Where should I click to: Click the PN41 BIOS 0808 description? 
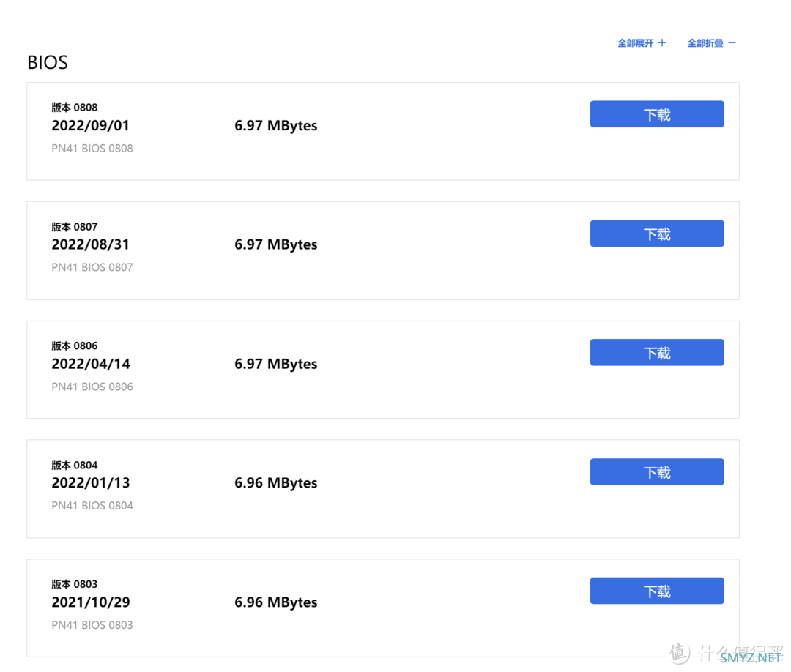[92, 148]
